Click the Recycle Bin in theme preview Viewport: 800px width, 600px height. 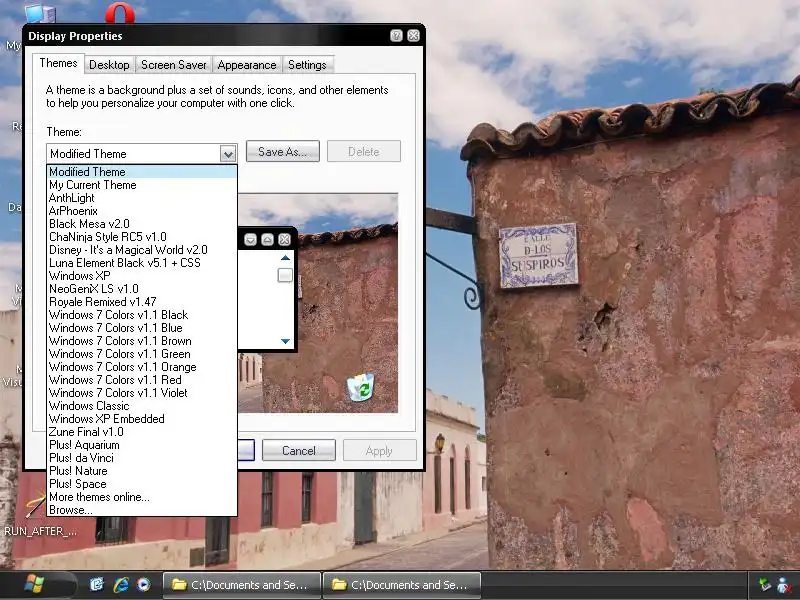[x=361, y=387]
